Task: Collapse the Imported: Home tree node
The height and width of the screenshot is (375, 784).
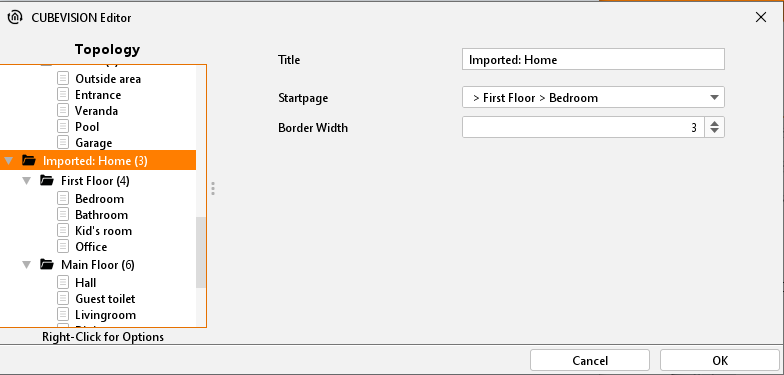Action: (8, 161)
